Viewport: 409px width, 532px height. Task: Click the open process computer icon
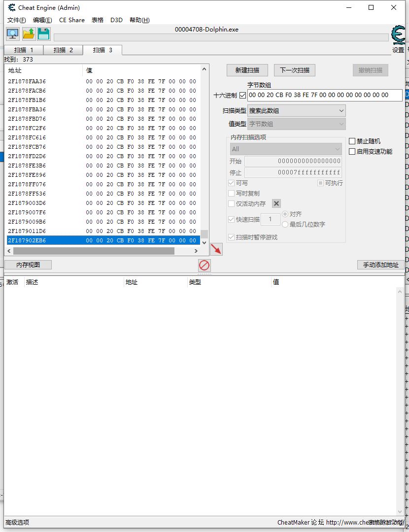coord(12,33)
